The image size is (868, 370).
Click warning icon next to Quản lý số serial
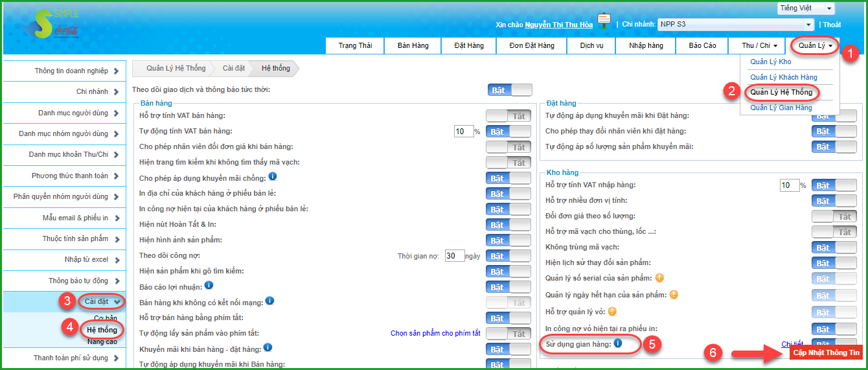pos(659,279)
